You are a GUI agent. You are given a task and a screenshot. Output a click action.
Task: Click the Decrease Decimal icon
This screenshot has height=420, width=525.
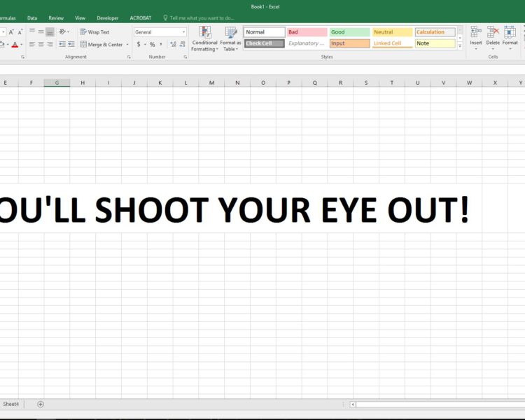tap(182, 44)
